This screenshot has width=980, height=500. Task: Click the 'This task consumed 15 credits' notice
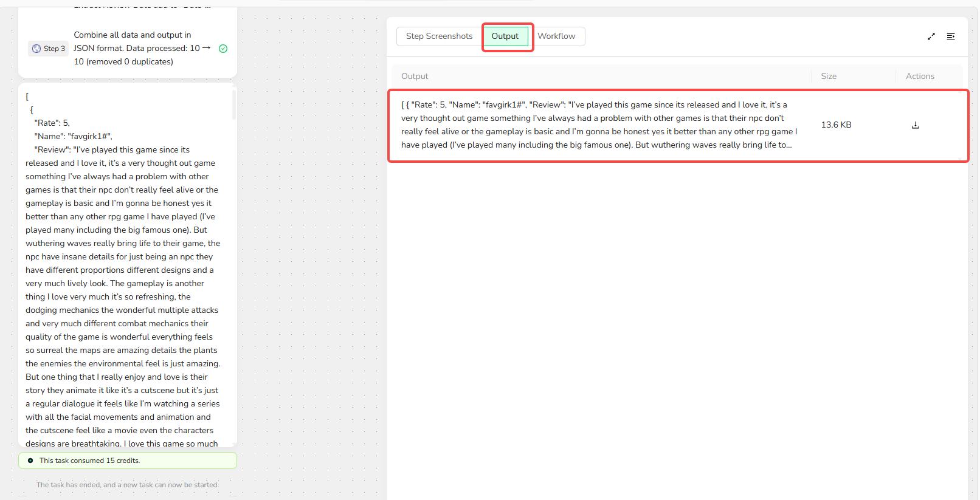pos(90,461)
